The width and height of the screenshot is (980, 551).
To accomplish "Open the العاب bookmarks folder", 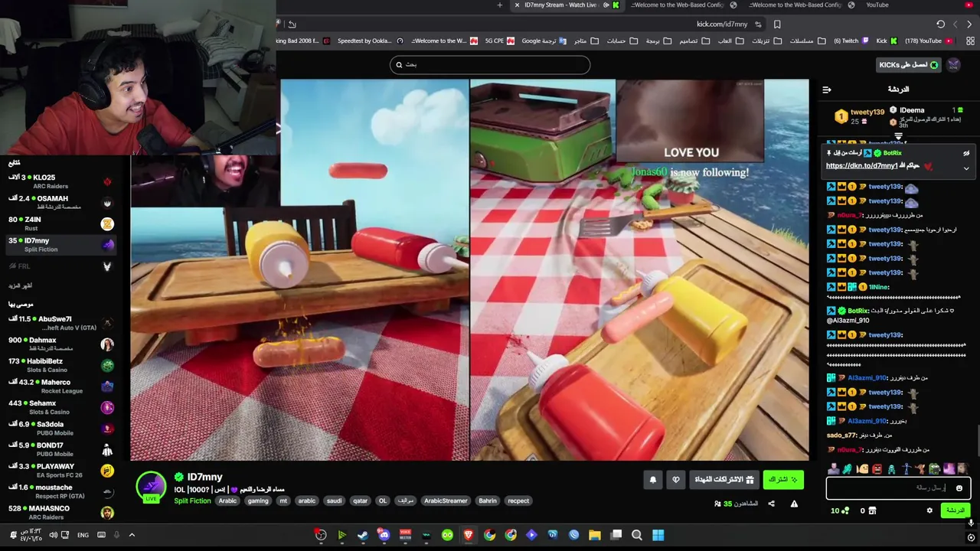I will [x=730, y=41].
